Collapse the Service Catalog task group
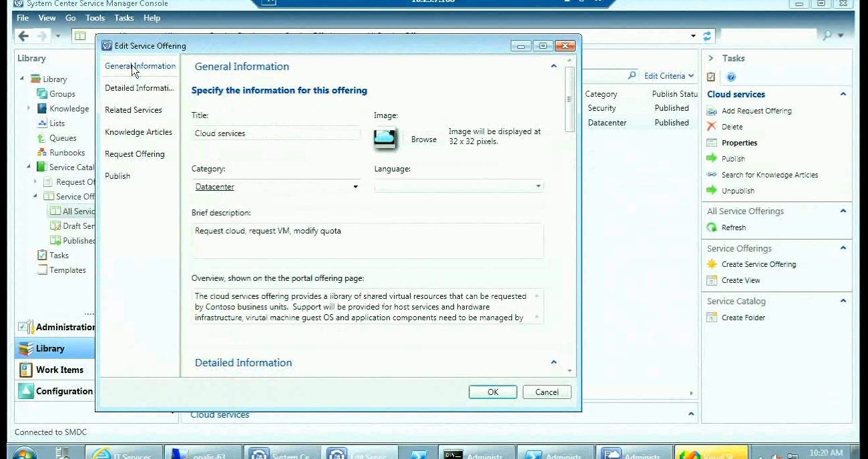The image size is (868, 459). pyautogui.click(x=843, y=301)
